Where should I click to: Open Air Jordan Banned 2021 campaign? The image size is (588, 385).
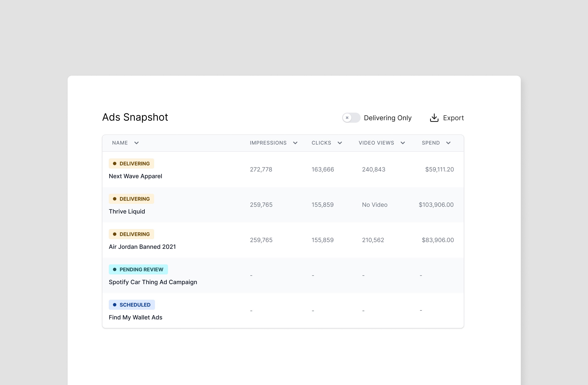point(142,247)
